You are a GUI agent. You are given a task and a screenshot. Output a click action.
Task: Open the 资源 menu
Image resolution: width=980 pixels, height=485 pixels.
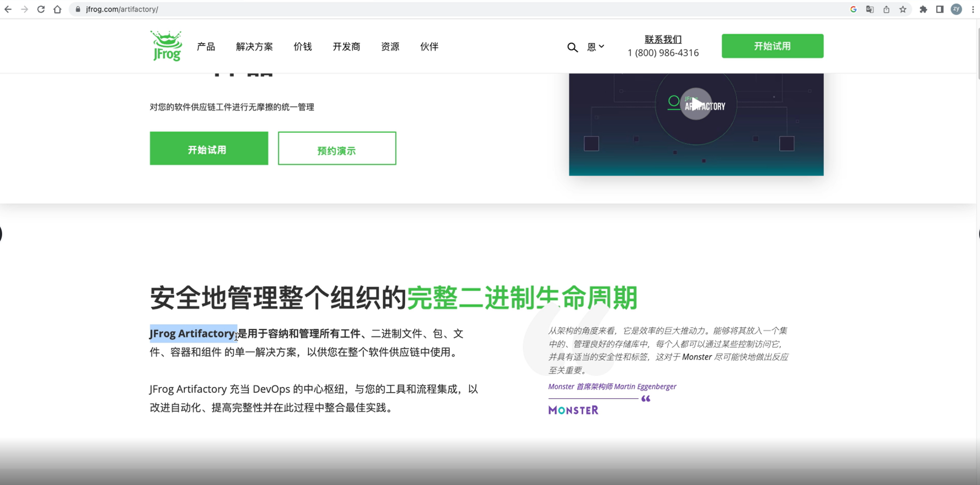(390, 47)
